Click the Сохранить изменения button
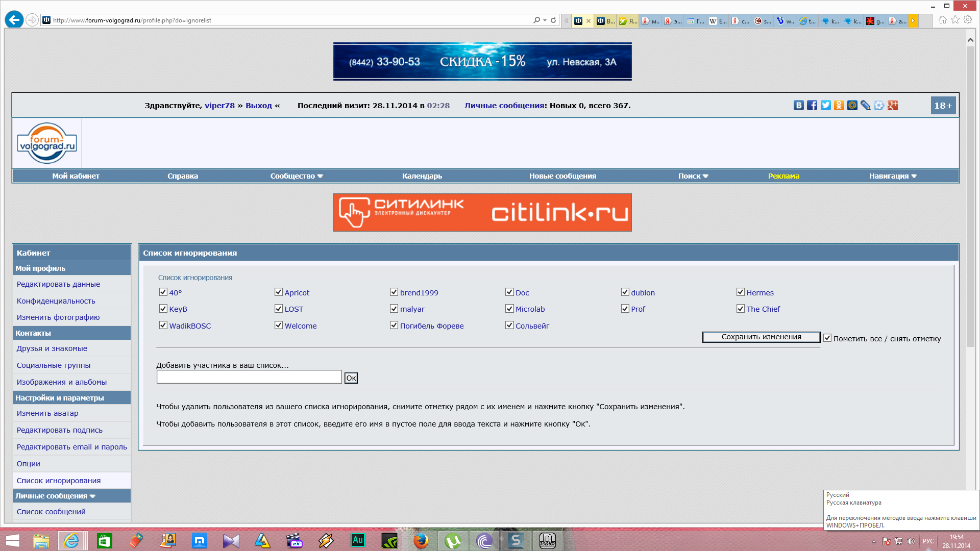This screenshot has width=980, height=551. (x=761, y=337)
